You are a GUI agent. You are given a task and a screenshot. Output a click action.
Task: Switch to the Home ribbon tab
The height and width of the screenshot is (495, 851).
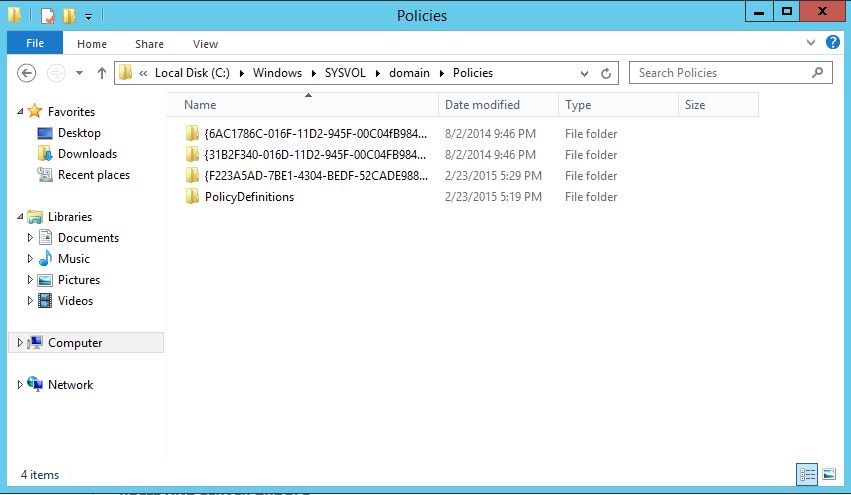[x=92, y=44]
